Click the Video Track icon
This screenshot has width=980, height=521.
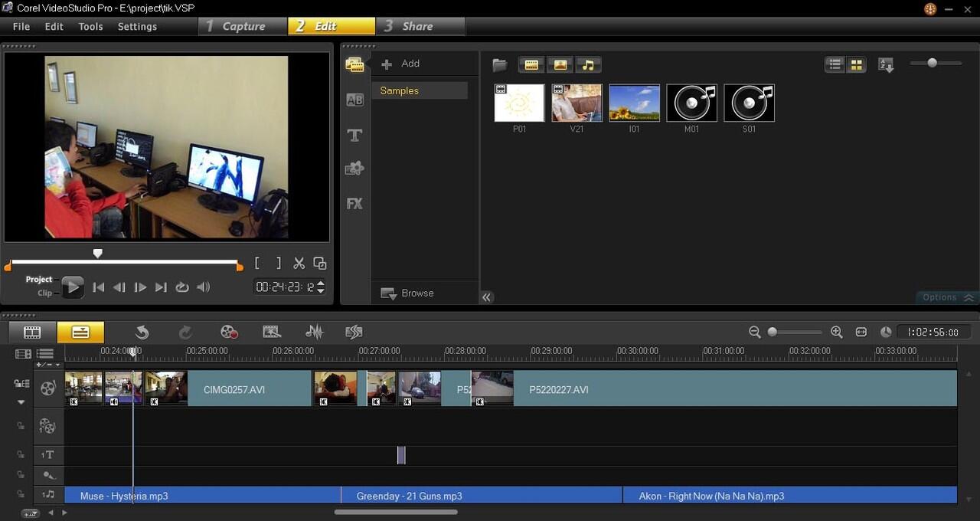47,388
